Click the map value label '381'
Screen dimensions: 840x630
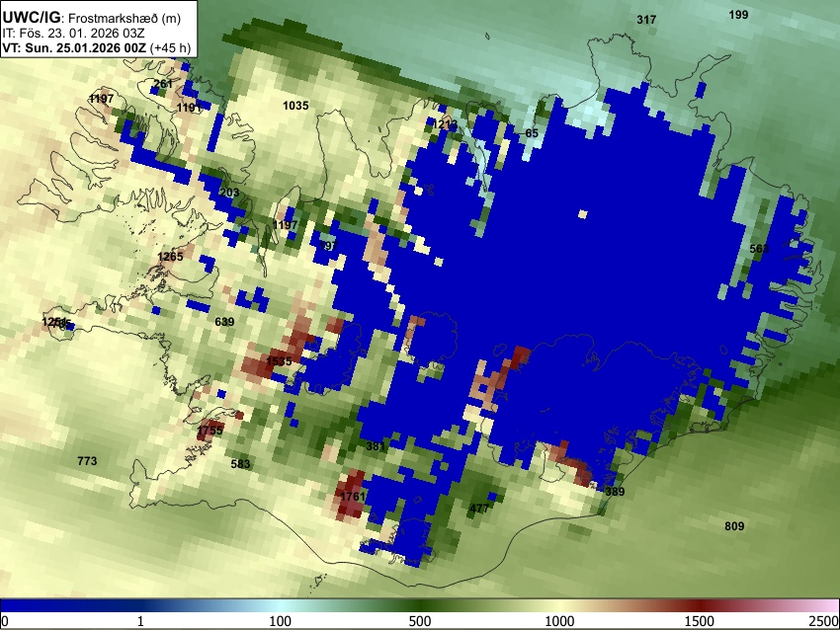(x=376, y=446)
